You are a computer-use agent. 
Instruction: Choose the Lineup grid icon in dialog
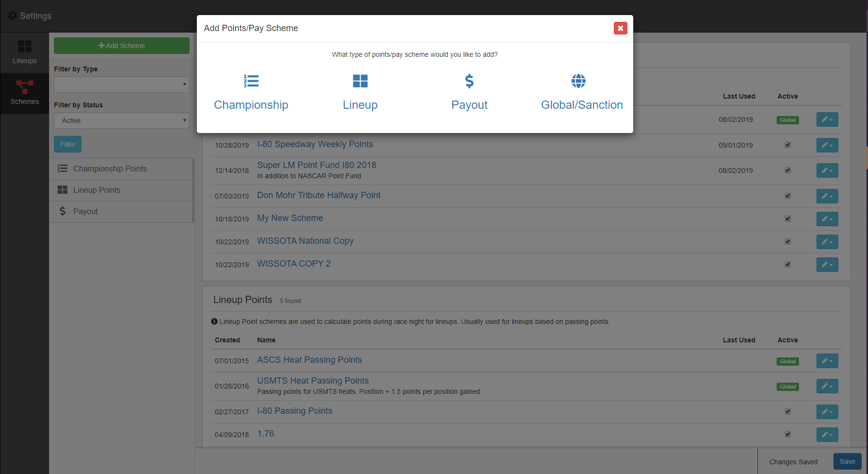pyautogui.click(x=360, y=81)
